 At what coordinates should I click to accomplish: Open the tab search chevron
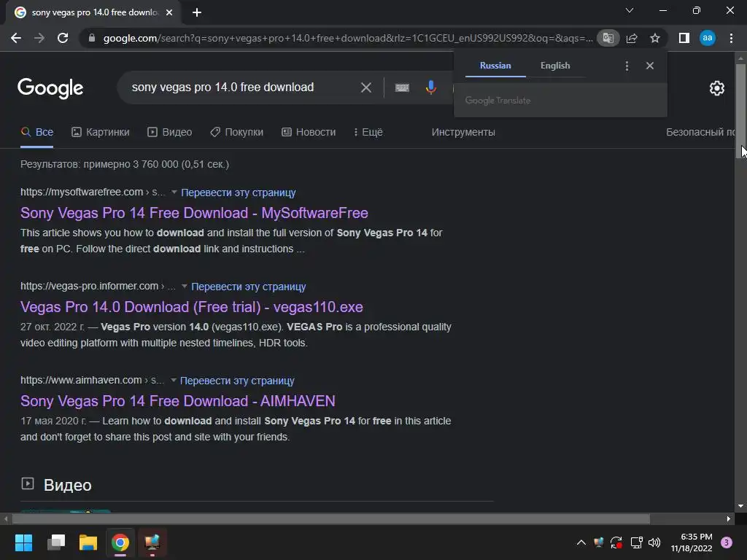pos(630,10)
